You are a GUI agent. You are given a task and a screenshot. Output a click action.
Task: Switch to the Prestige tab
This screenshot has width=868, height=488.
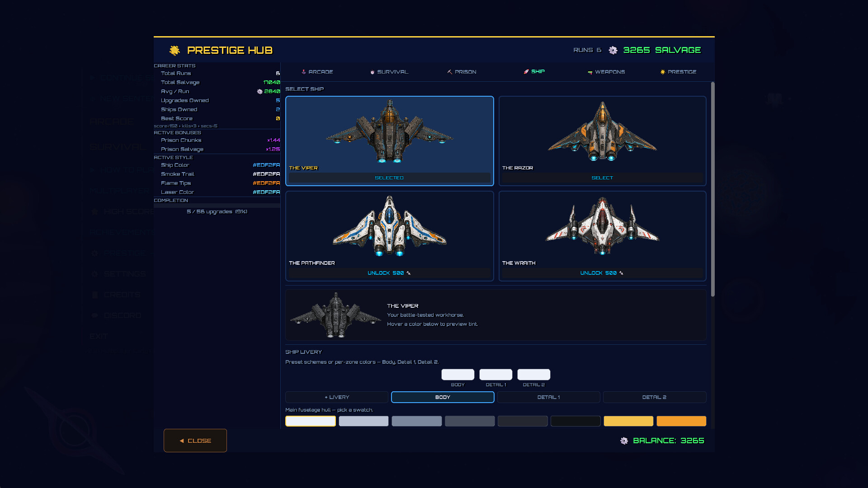point(678,72)
